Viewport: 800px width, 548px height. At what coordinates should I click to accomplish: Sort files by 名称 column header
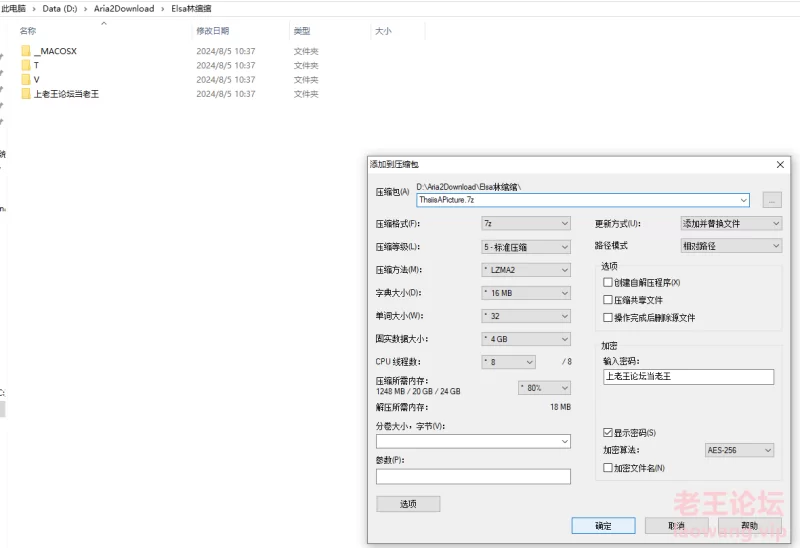(28, 31)
